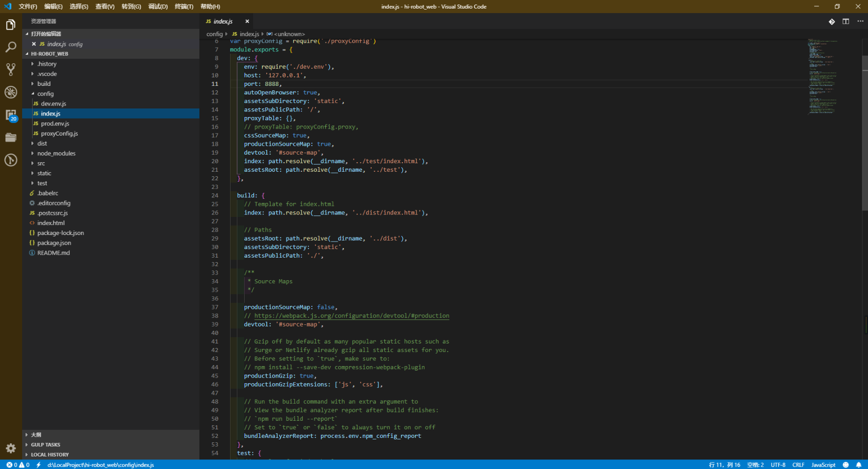This screenshot has width=868, height=469.
Task: Change language mode JavaScript
Action: 823,465
